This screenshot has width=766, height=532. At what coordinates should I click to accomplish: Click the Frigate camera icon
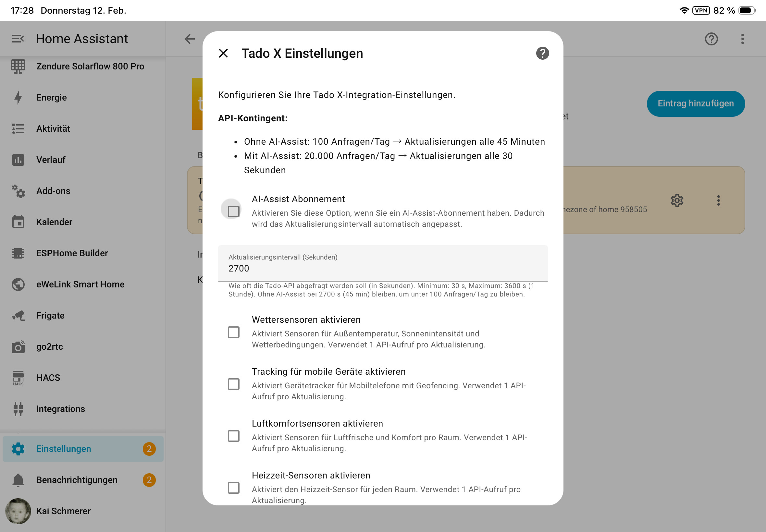18,315
